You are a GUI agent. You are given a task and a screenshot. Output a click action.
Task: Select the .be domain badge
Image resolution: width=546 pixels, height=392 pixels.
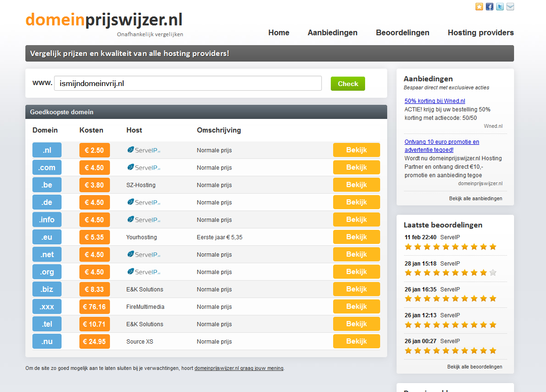point(47,185)
